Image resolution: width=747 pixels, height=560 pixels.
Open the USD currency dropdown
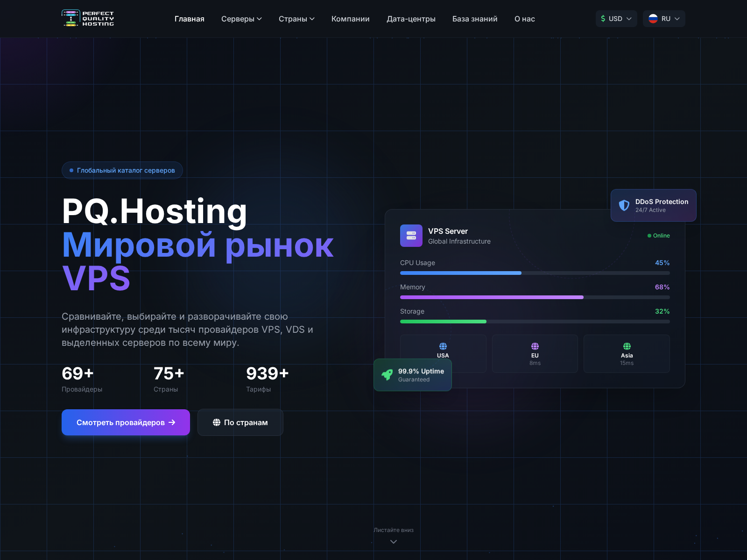click(x=616, y=19)
